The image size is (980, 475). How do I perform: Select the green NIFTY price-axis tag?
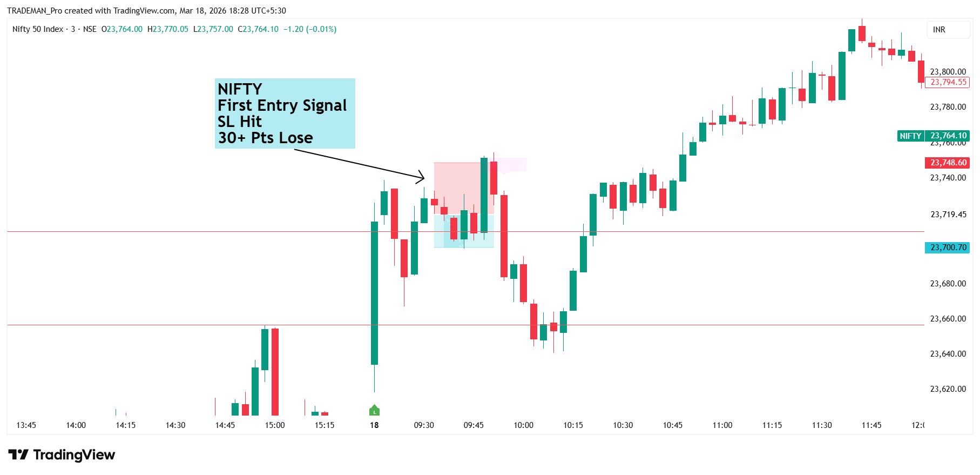coord(910,136)
